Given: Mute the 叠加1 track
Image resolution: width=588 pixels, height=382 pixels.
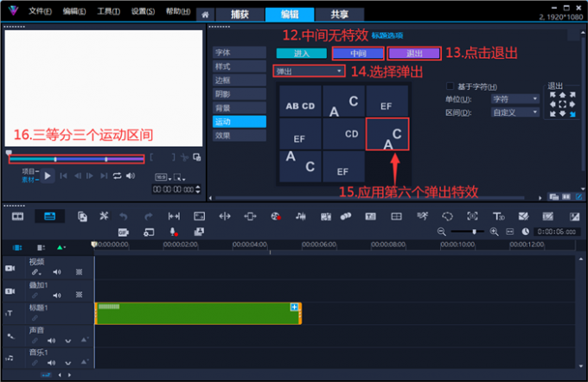Looking at the screenshot, I should click(56, 296).
